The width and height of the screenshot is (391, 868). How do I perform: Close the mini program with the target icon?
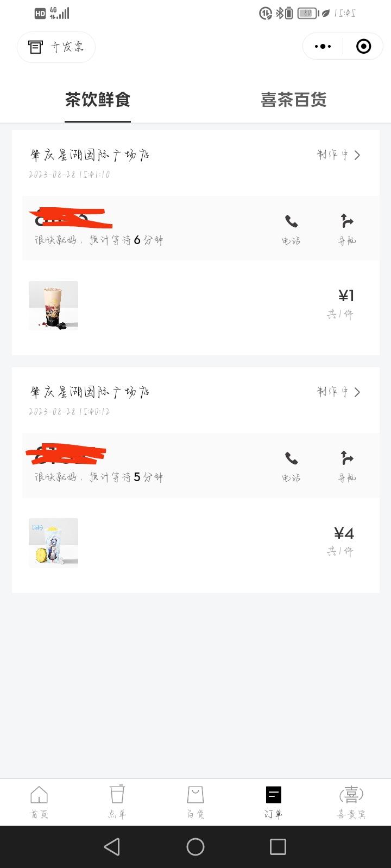click(x=363, y=47)
